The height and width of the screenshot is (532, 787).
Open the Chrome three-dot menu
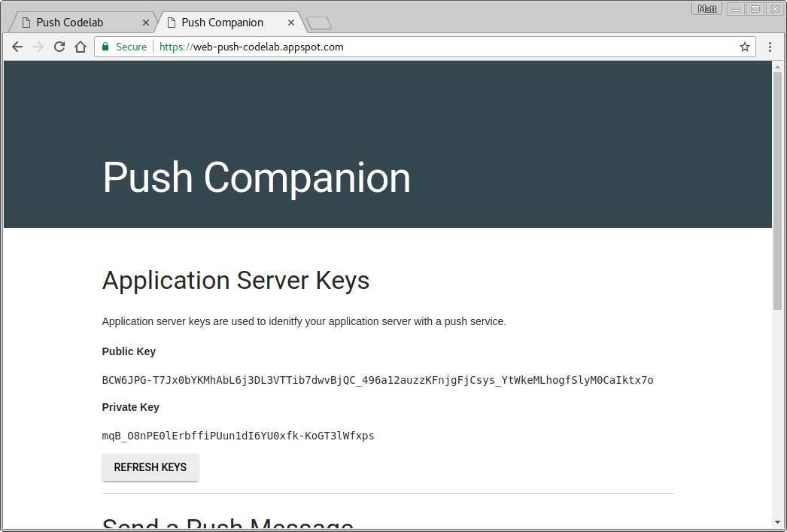pyautogui.click(x=770, y=47)
